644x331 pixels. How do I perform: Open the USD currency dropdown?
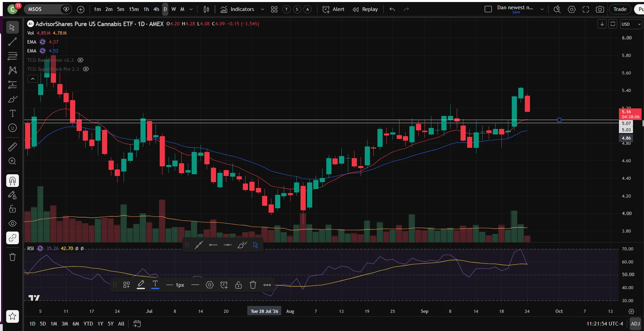631,24
